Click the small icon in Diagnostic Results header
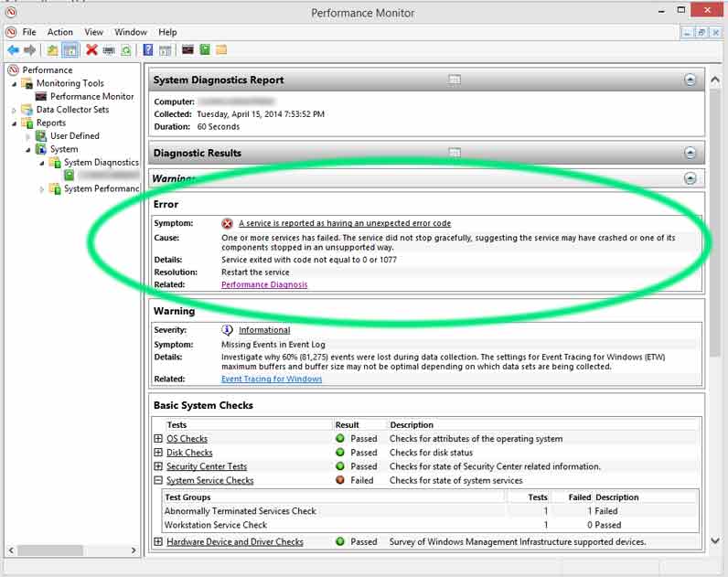This screenshot has height=577, width=728. pos(455,153)
